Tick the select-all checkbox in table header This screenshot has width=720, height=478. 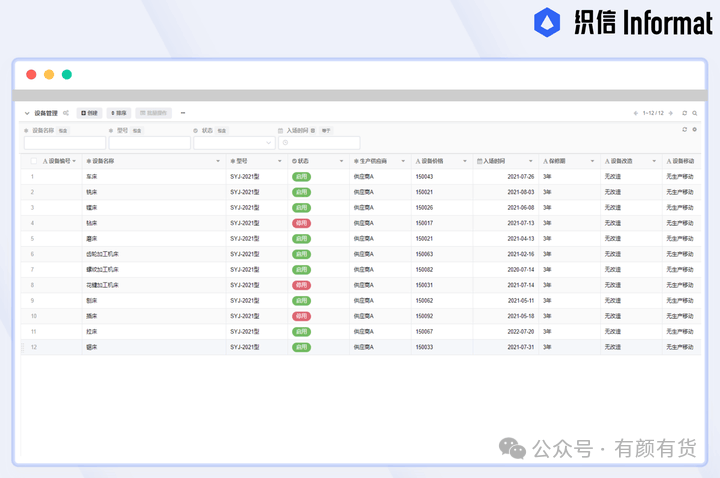coord(33,161)
